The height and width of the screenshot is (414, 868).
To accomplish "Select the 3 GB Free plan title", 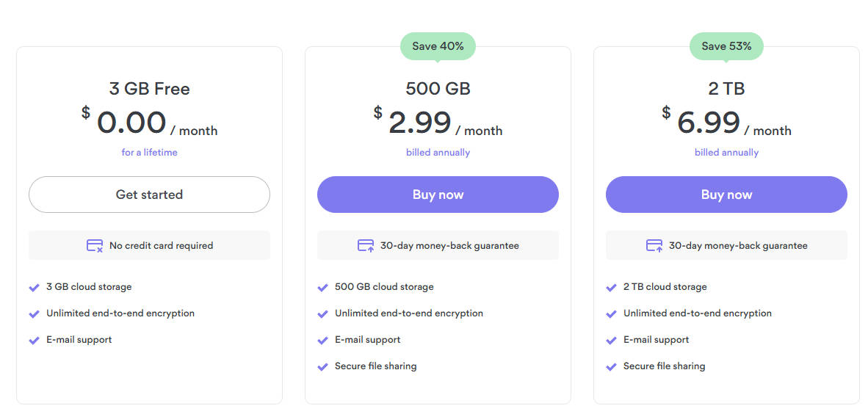I will coord(150,89).
